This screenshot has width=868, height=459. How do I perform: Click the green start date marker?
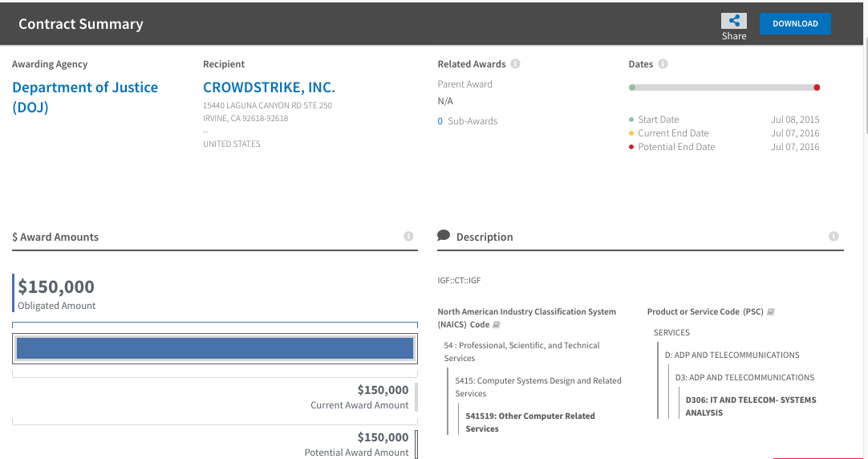click(x=632, y=87)
